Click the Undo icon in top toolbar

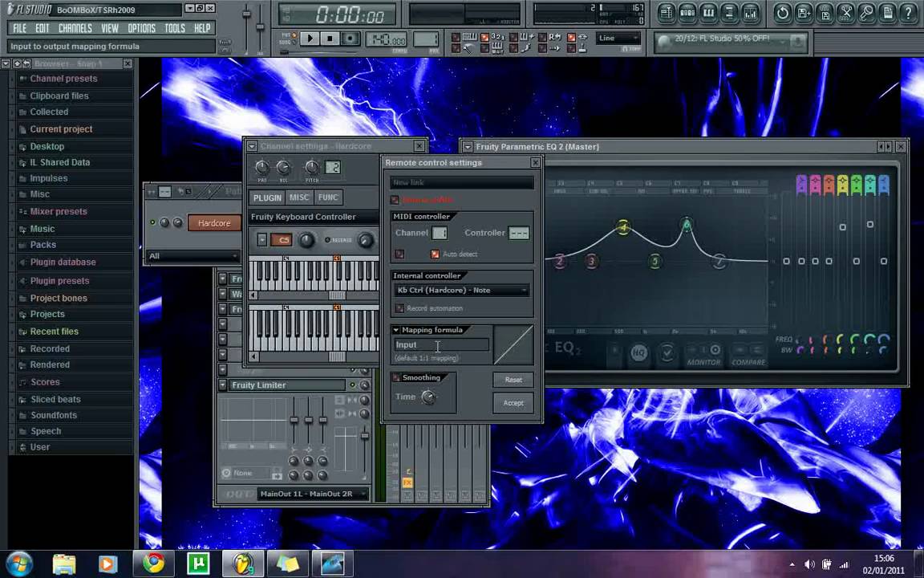[x=783, y=13]
